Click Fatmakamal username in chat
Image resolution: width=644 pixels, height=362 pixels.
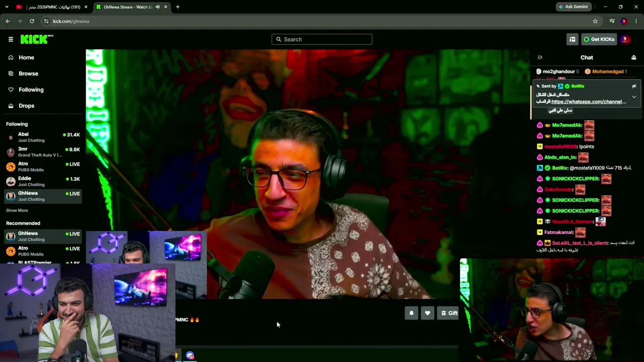tap(559, 232)
